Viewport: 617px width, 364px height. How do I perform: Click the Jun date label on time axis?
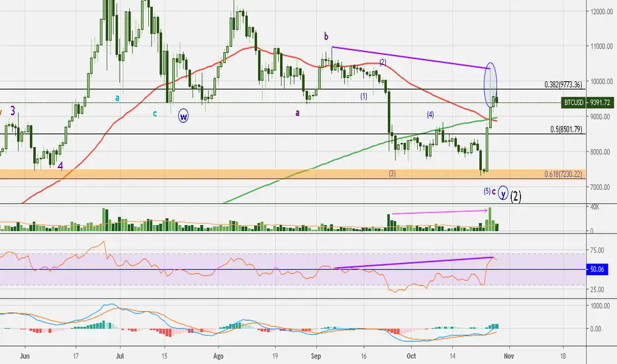tap(24, 356)
